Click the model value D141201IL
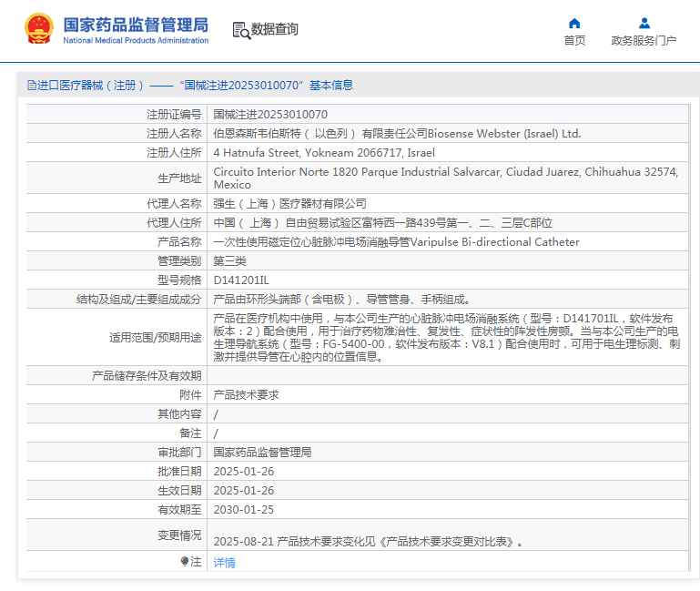 241,280
